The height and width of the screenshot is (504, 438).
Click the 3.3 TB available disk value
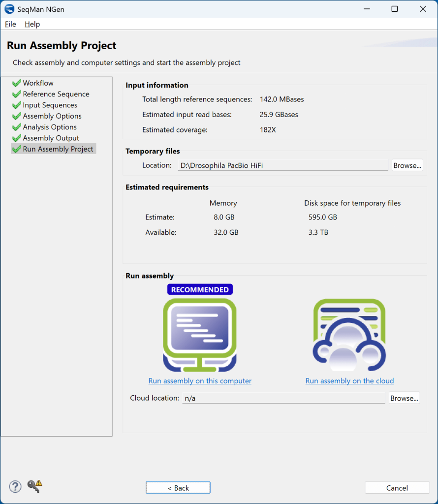click(318, 232)
